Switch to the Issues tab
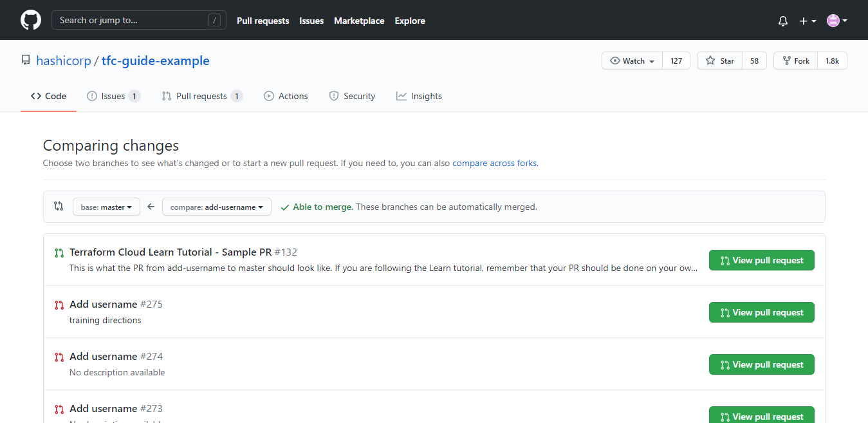This screenshot has height=423, width=868. pos(113,95)
